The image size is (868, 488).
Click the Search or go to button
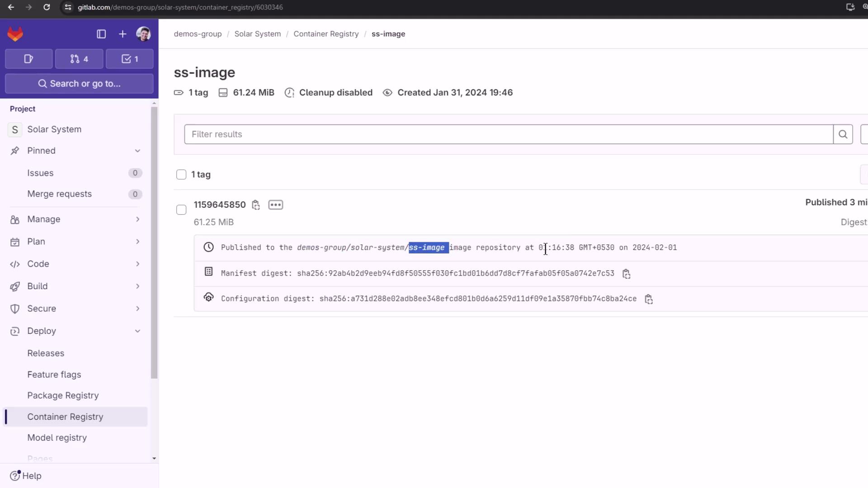pos(79,84)
